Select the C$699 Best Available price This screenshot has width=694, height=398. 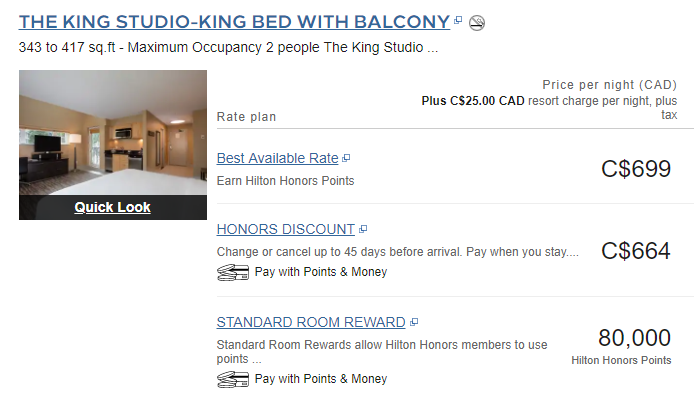coord(636,169)
